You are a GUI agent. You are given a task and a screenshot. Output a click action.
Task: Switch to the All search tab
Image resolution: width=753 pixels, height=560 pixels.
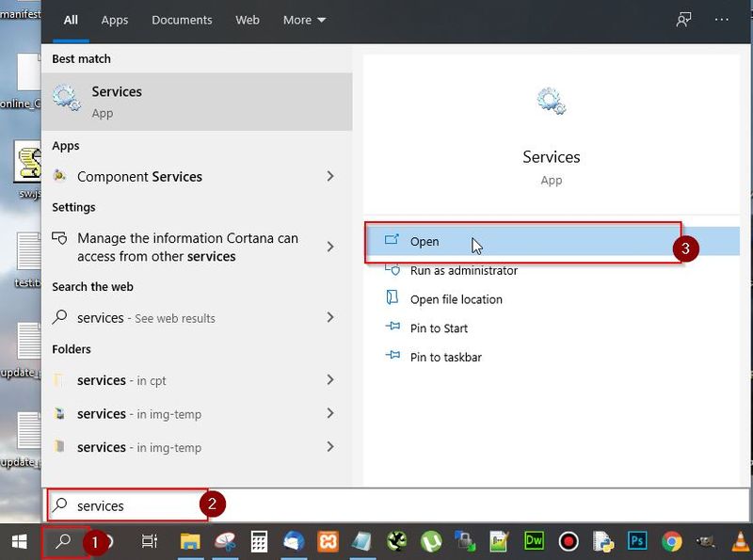(x=71, y=20)
